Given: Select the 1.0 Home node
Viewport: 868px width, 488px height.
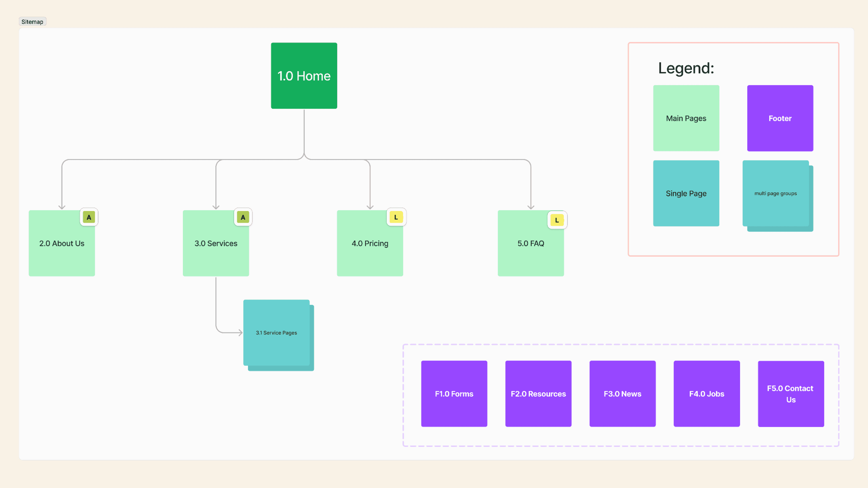Looking at the screenshot, I should [304, 76].
